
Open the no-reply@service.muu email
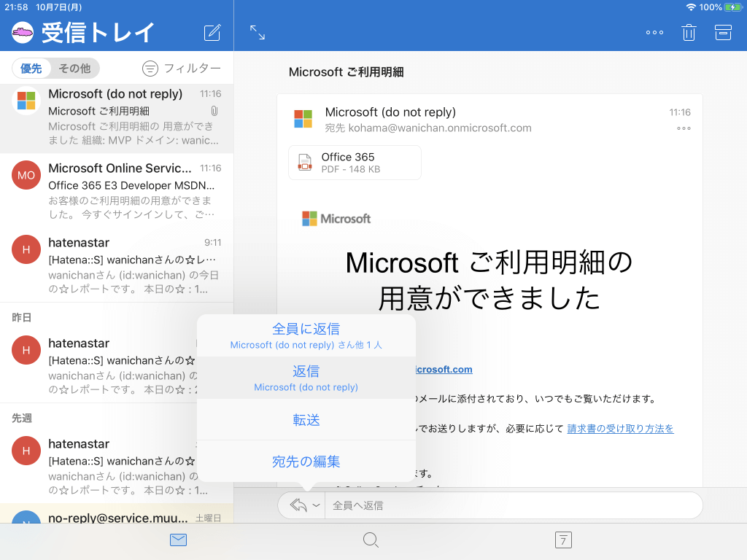pyautogui.click(x=117, y=513)
